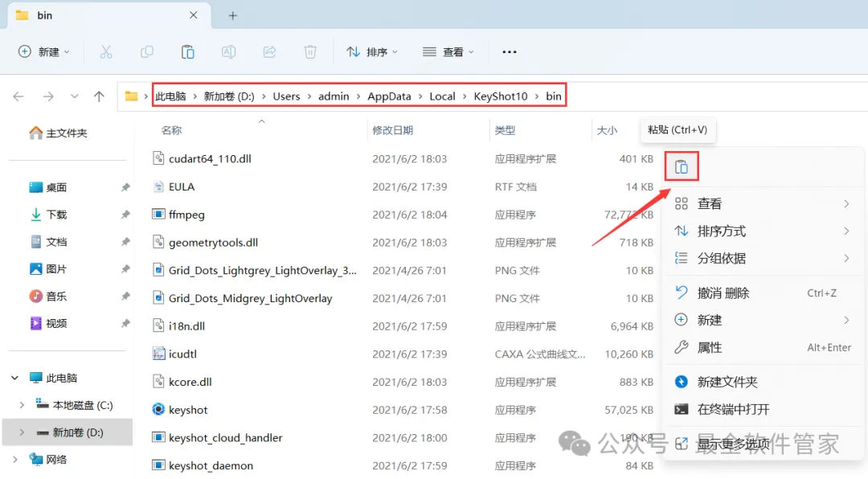The height and width of the screenshot is (479, 868).
Task: Expand the 新加卷 (D:) node
Action: pyautogui.click(x=22, y=432)
